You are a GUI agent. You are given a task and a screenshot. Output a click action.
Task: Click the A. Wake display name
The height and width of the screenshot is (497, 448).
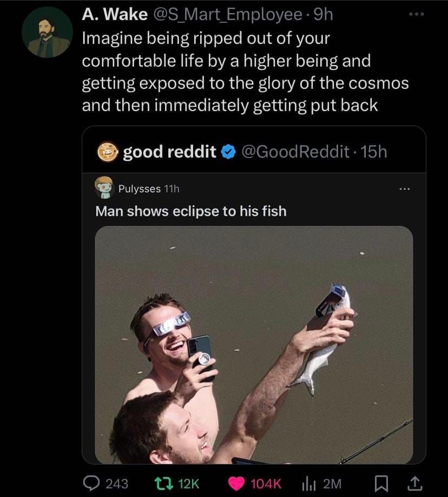pyautogui.click(x=115, y=14)
